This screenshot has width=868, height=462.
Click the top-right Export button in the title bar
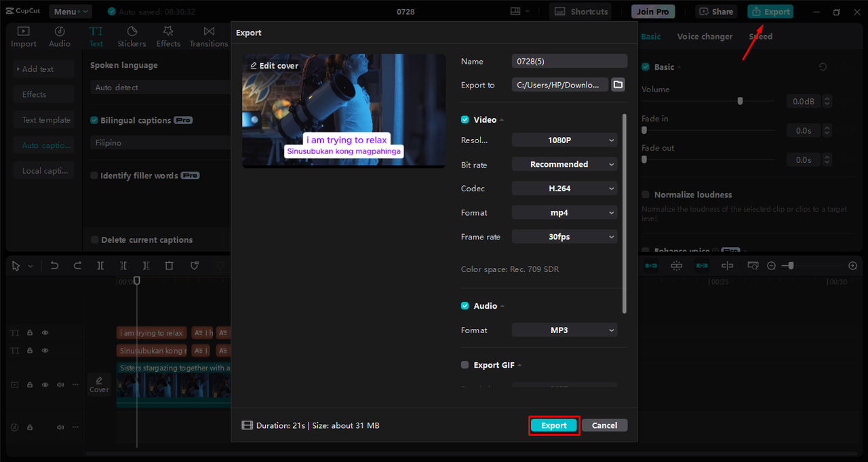(x=770, y=12)
